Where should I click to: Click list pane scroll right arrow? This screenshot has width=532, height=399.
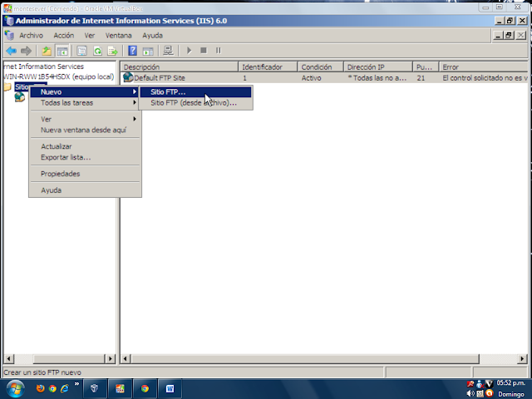tap(522, 358)
